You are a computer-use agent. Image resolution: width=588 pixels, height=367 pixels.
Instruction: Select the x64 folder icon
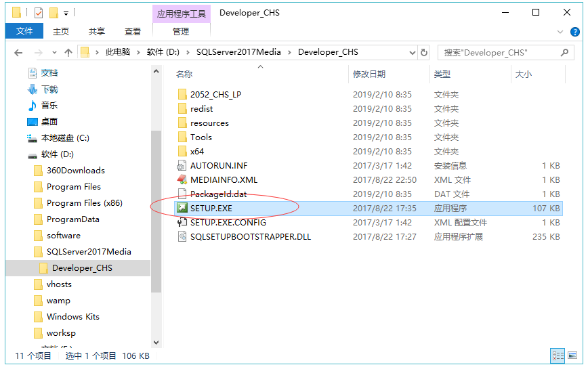point(182,152)
